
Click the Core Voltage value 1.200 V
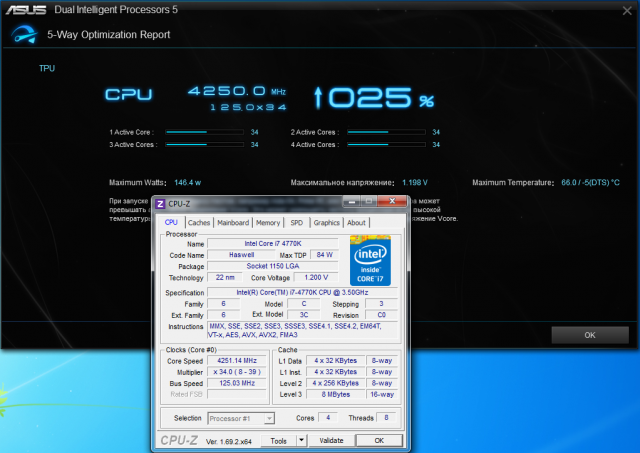(316, 278)
